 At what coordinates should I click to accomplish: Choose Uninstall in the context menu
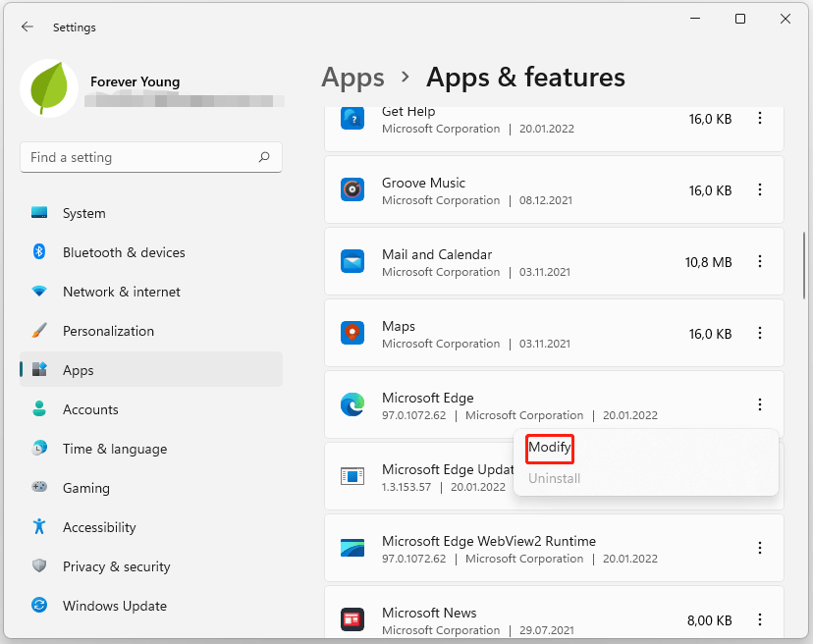[554, 478]
